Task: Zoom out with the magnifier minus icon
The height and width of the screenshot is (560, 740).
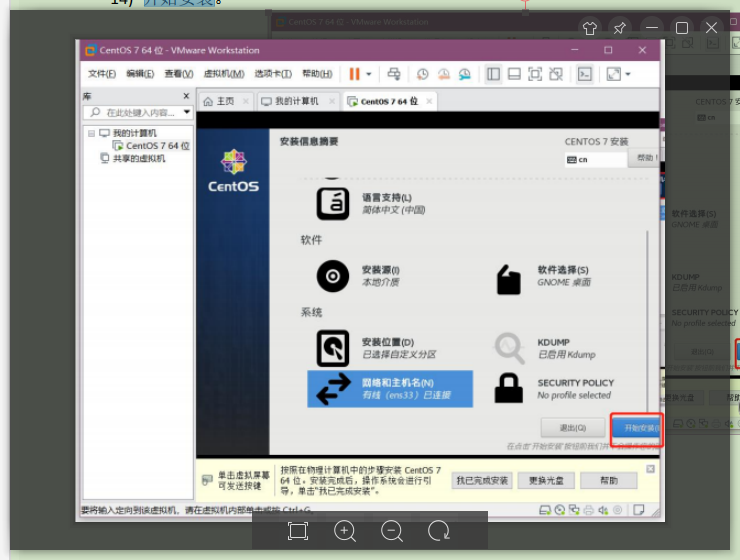Action: pyautogui.click(x=392, y=531)
